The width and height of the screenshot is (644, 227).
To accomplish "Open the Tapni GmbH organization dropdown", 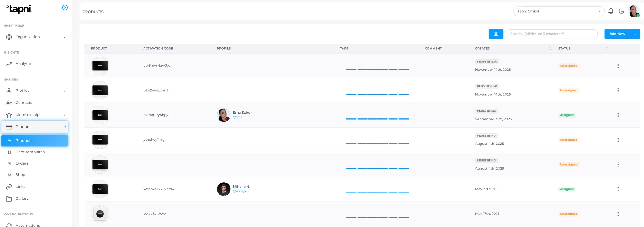I will [559, 11].
